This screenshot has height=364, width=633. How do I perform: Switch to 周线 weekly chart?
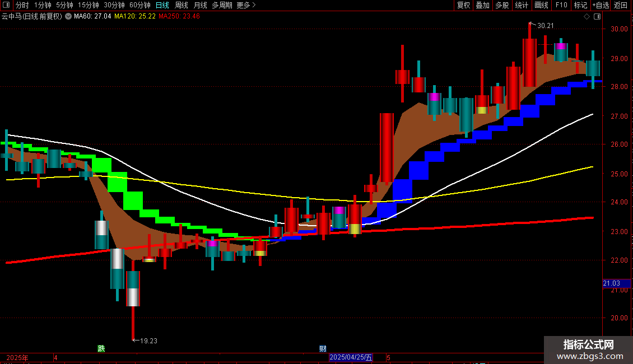tap(181, 5)
